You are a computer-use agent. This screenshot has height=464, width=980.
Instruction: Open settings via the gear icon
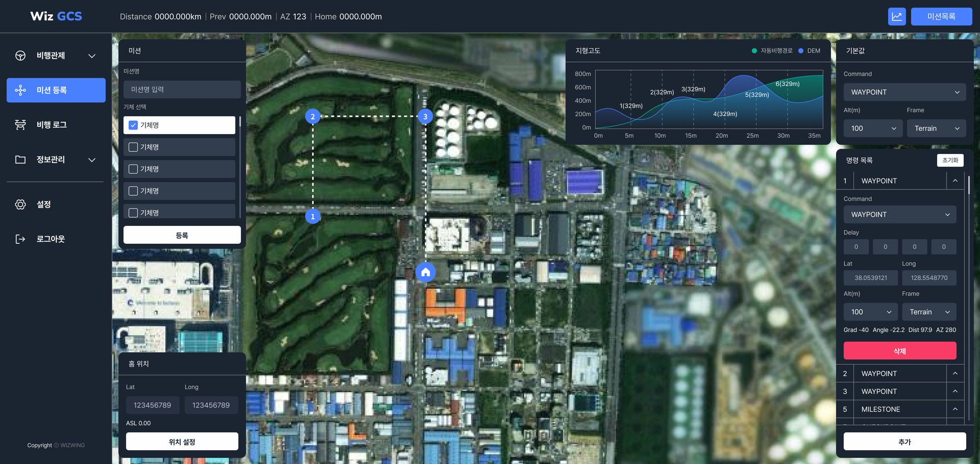[20, 204]
